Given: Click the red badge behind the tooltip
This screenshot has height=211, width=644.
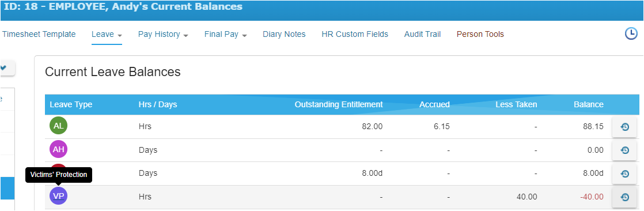Looking at the screenshot, I should tap(59, 166).
